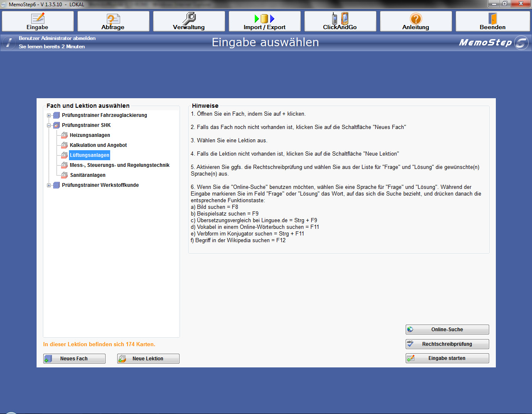Open Import / Export database icon

point(264,19)
